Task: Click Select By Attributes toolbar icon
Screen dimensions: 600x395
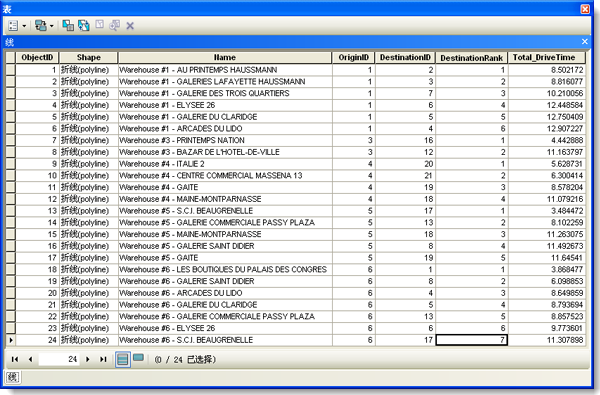Action: click(68, 25)
